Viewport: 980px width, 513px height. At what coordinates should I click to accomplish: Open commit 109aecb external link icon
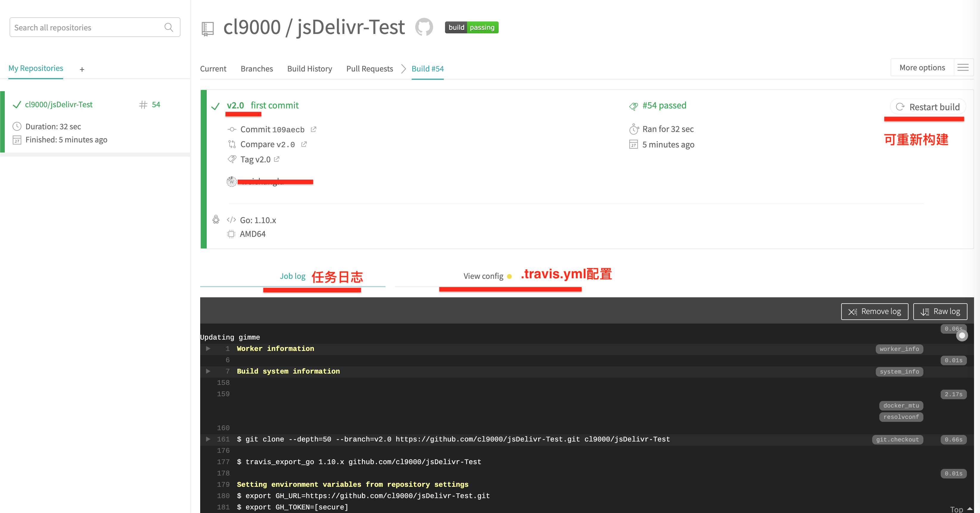313,129
